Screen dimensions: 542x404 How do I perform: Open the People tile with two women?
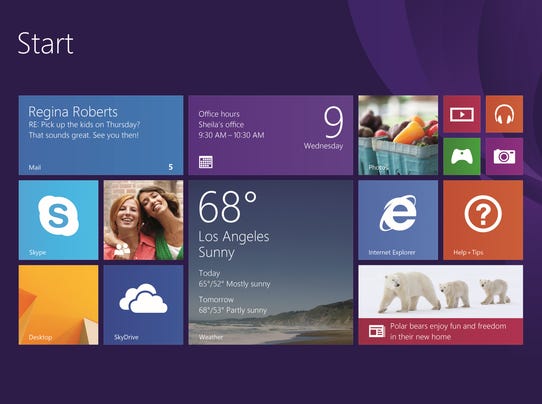pyautogui.click(x=143, y=220)
